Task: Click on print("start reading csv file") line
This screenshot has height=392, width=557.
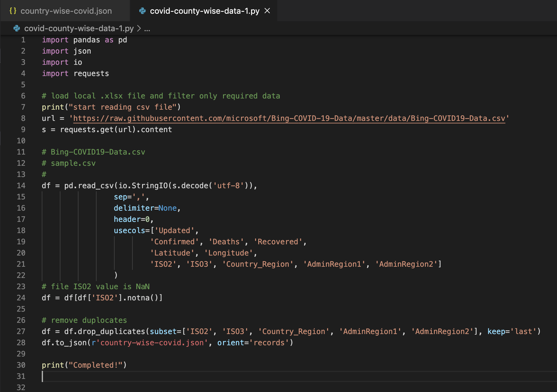Action: click(x=111, y=107)
